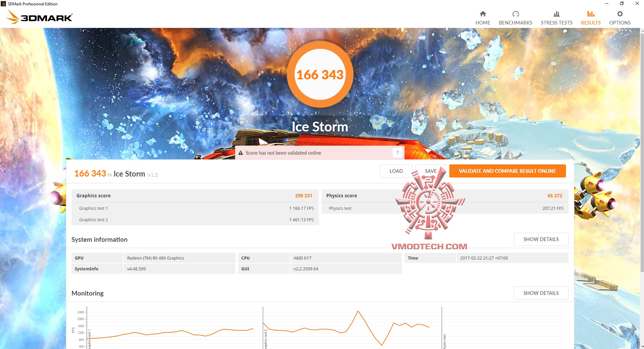Click the Monitoring heading
This screenshot has height=349, width=644.
[87, 293]
